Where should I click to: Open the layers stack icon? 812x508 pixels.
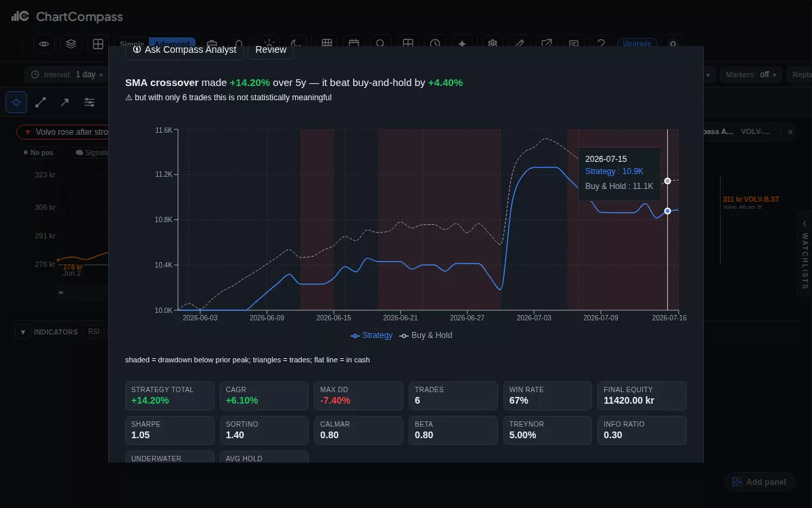tap(71, 44)
